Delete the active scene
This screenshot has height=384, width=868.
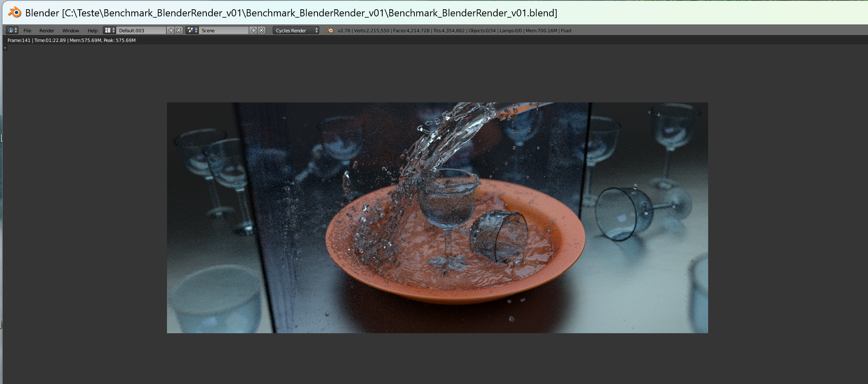click(x=261, y=30)
